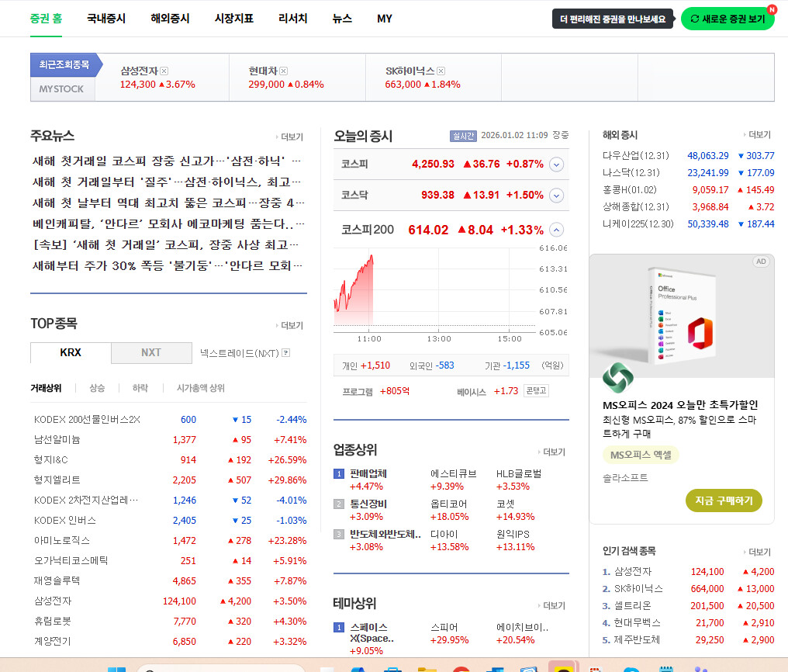
Task: Click the 코스피200 intraday chart
Action: point(435,289)
